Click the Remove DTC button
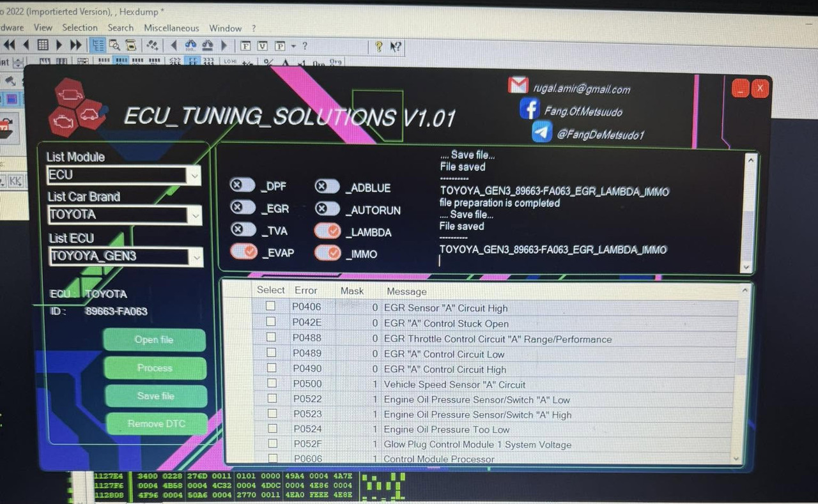 coord(157,424)
